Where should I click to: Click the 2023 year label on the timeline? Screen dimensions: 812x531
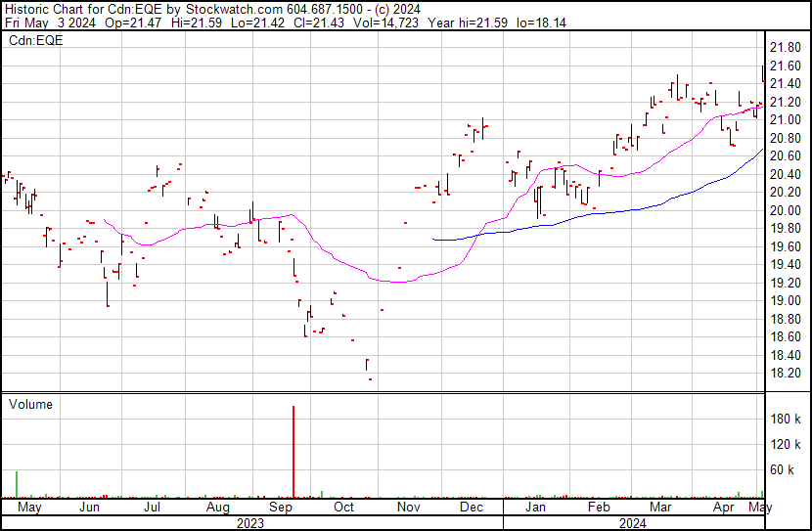click(x=250, y=523)
